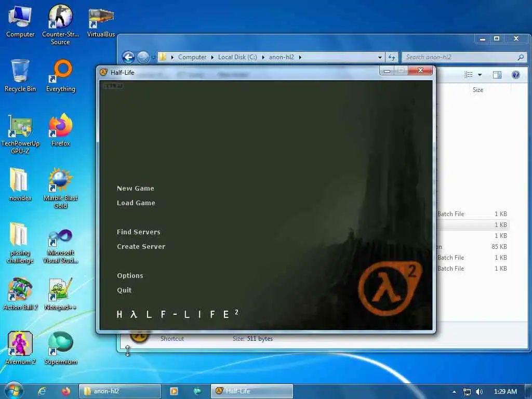Click the Half-Life title bar icon

pyautogui.click(x=103, y=72)
